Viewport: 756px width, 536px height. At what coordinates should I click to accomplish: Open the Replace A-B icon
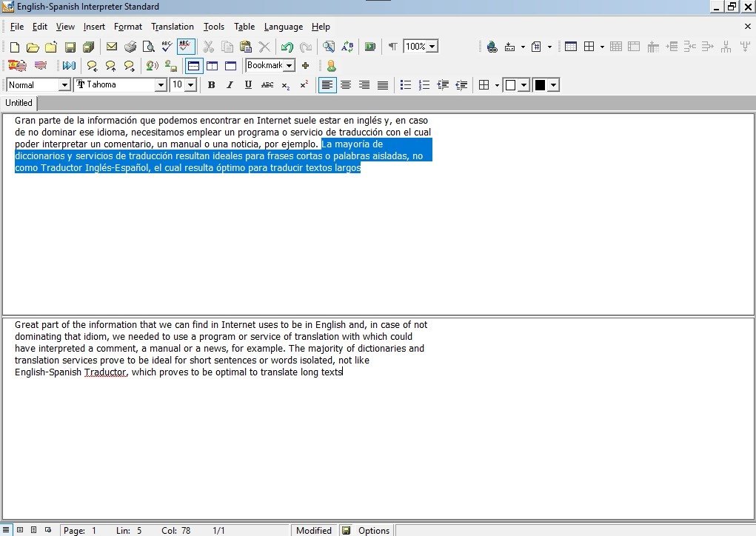(347, 47)
